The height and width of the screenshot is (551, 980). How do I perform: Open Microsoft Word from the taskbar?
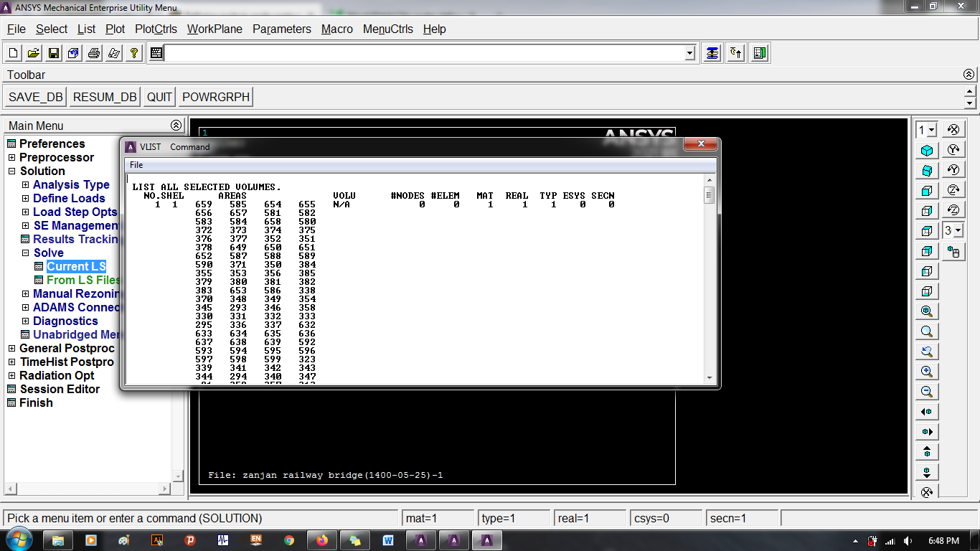[x=388, y=540]
